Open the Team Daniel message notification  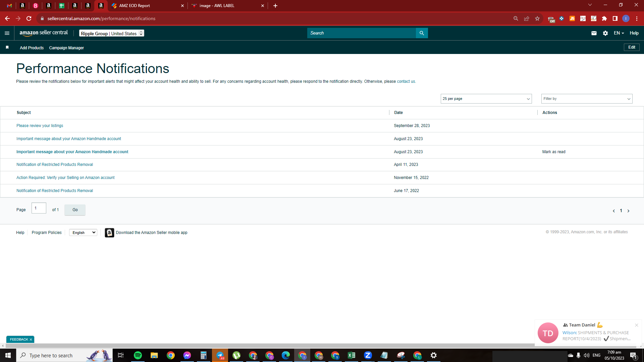click(588, 333)
